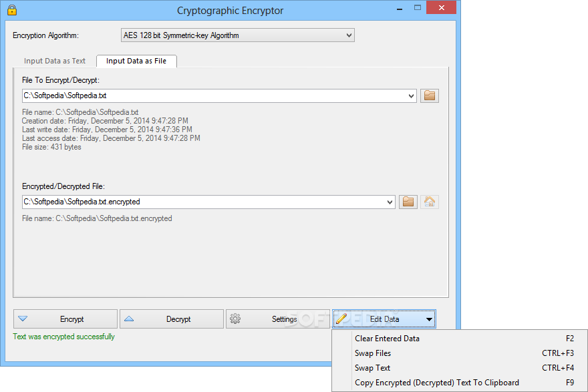Screen dimensions: 588x392
Task: Maximize the Cryptographic Encryptor window
Action: click(x=418, y=8)
